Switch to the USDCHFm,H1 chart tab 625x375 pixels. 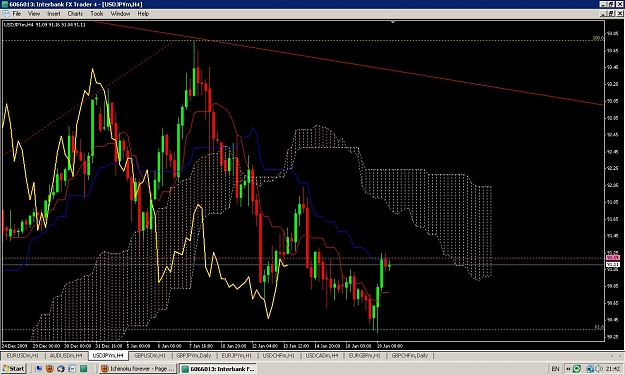pos(279,355)
